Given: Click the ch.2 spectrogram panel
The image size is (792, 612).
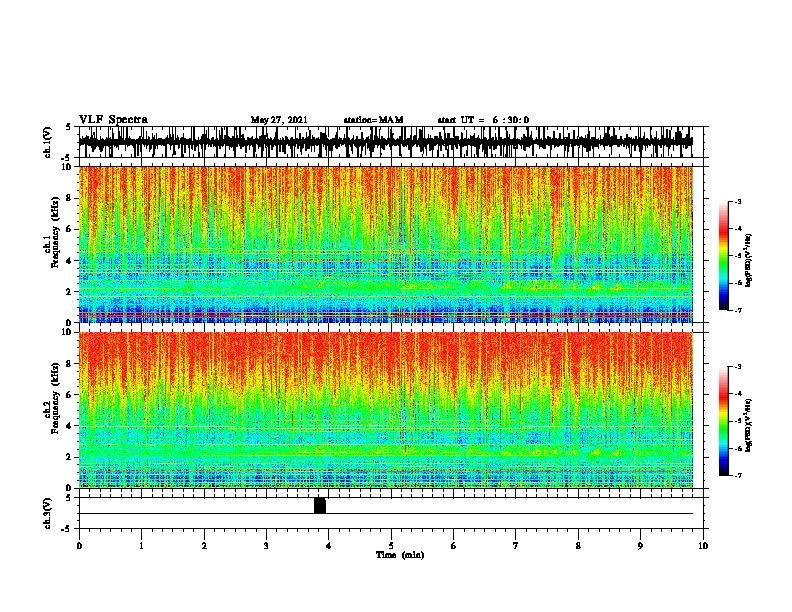Looking at the screenshot, I should (386, 410).
